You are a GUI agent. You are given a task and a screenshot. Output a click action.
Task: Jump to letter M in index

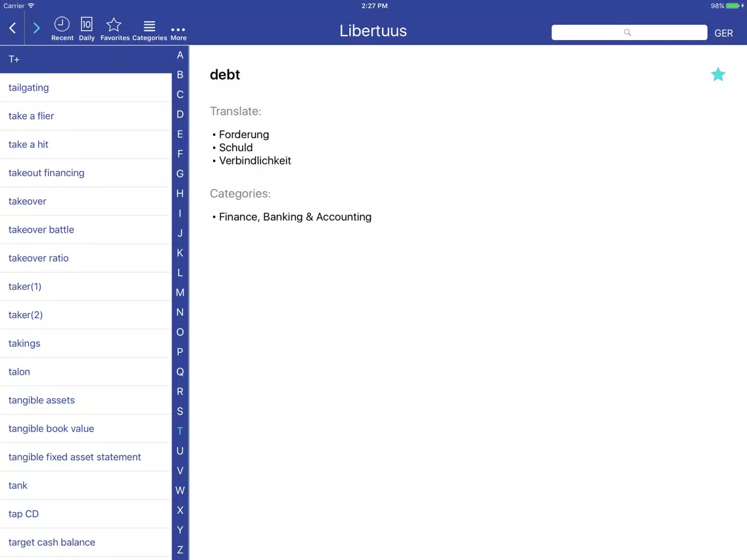(180, 292)
